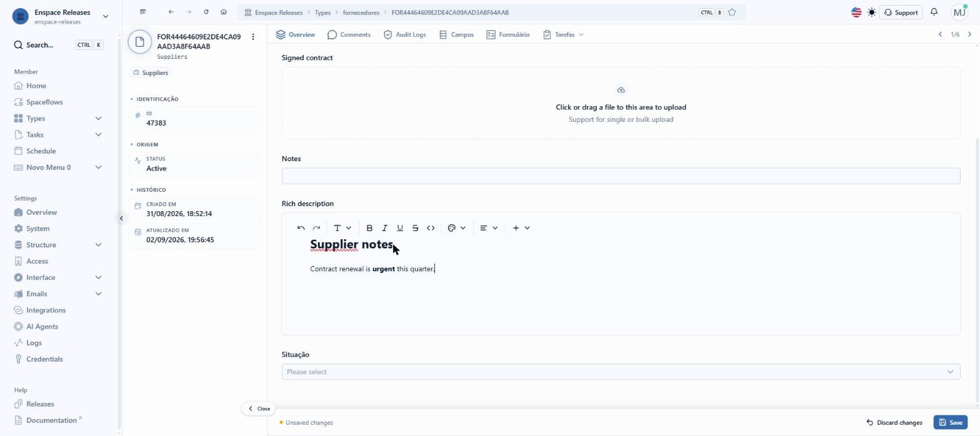The height and width of the screenshot is (436, 980).
Task: Discard changes to the record
Action: coord(894,423)
